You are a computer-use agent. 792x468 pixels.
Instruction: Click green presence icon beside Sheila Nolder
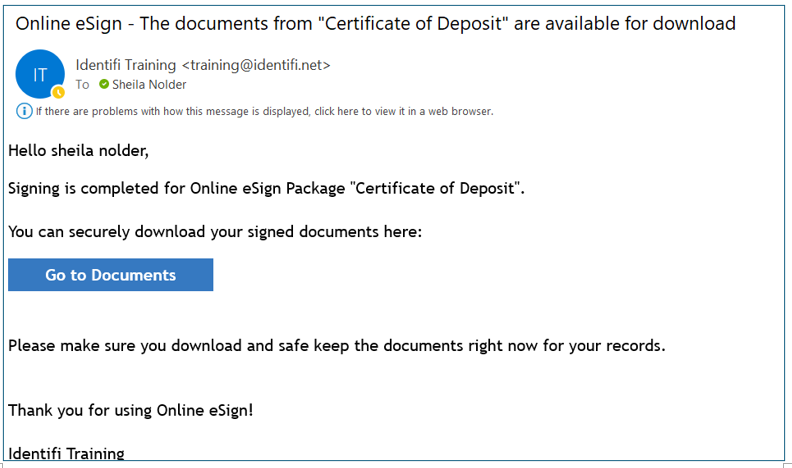(x=104, y=84)
